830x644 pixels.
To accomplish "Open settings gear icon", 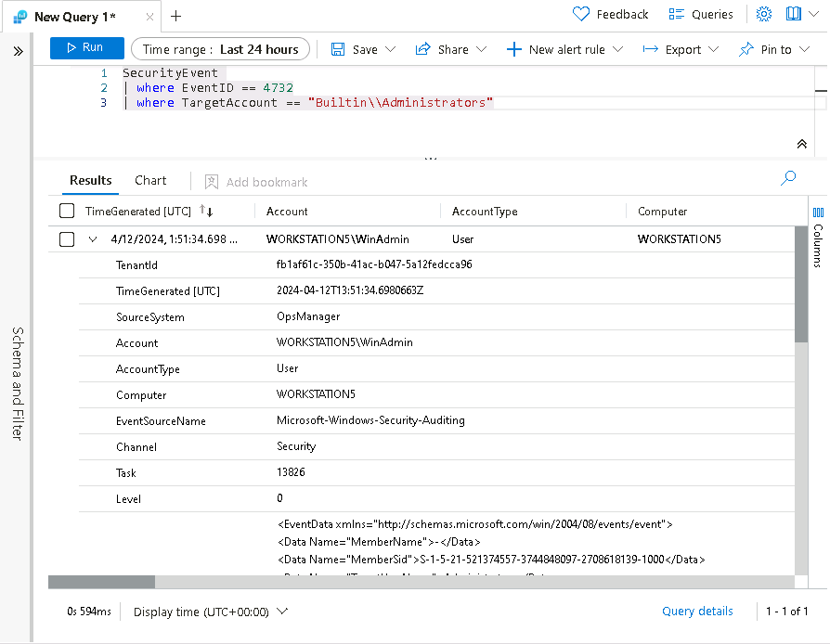I will pos(764,14).
